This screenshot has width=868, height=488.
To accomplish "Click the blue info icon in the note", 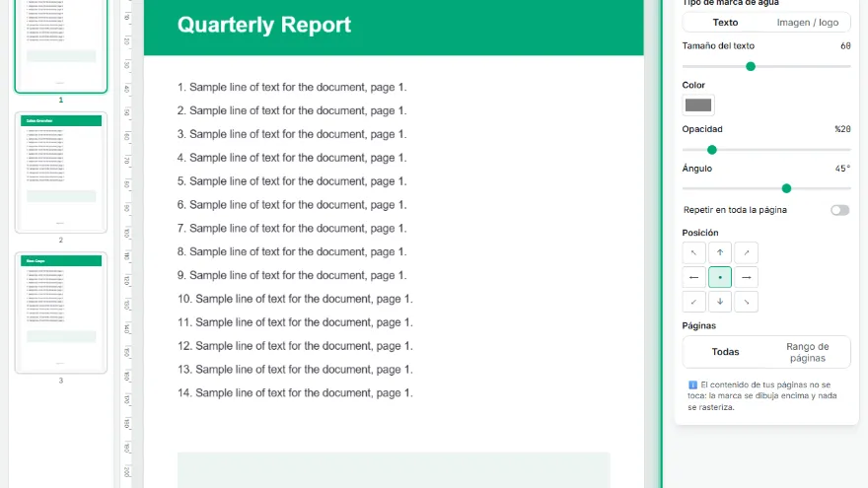I will [x=692, y=384].
